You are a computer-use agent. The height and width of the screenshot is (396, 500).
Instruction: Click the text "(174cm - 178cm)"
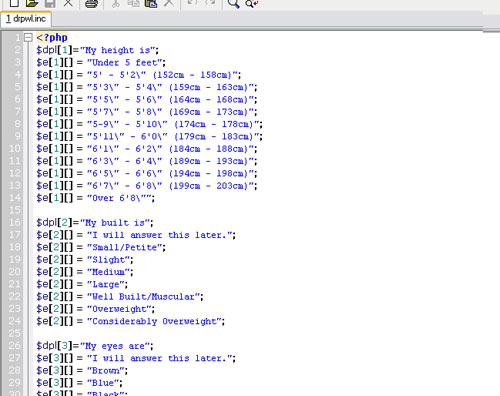214,124
